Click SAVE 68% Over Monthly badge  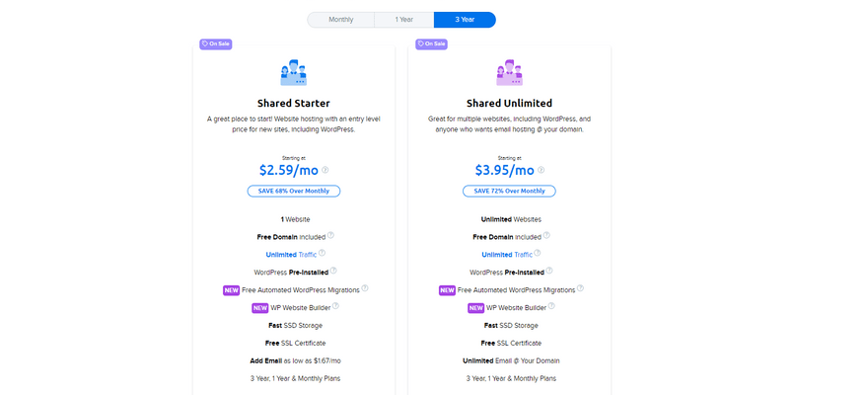[x=294, y=192]
